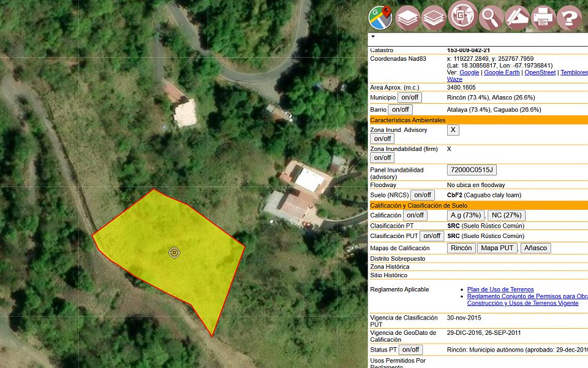Viewport: 588px width, 368px height.
Task: Toggle Barrio layer on/off
Action: point(400,110)
